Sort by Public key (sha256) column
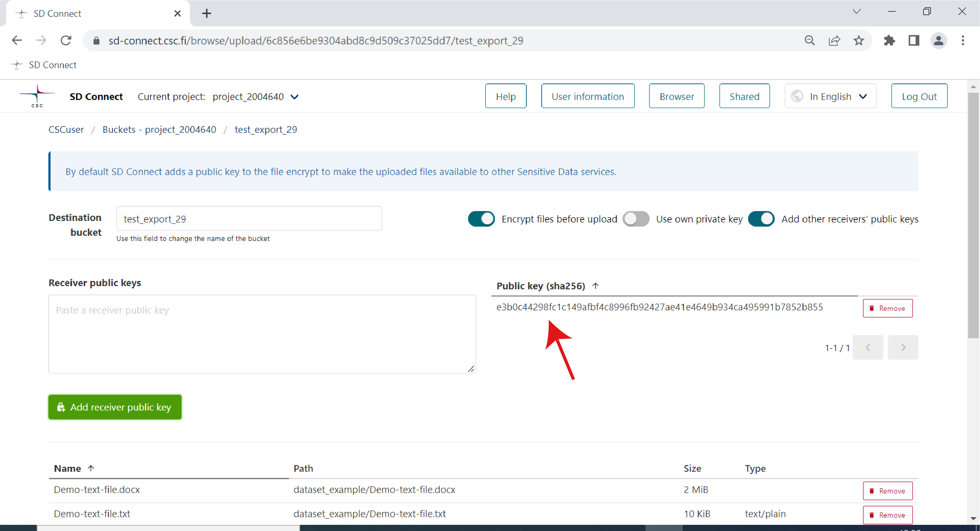Viewport: 980px width, 531px height. click(547, 286)
